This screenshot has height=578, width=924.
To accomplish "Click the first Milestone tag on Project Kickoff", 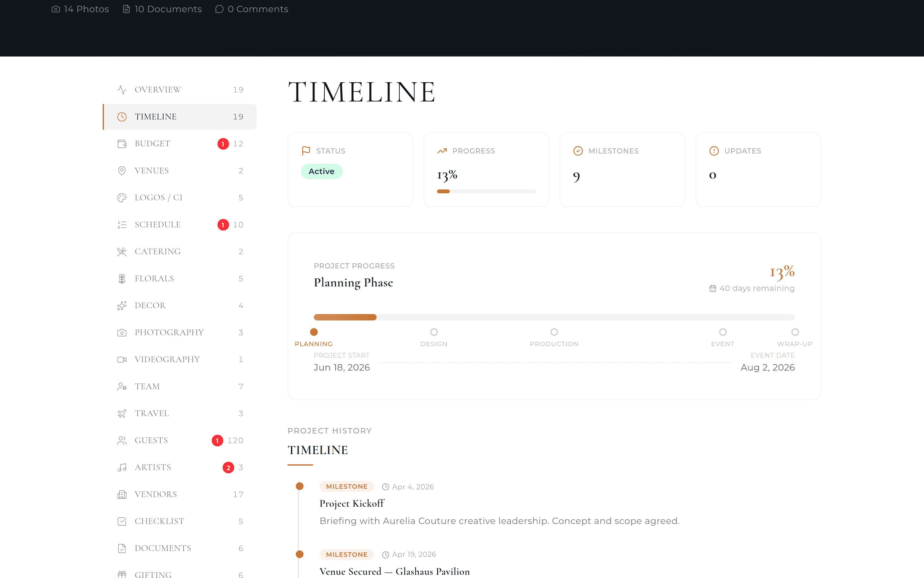I will 346,486.
